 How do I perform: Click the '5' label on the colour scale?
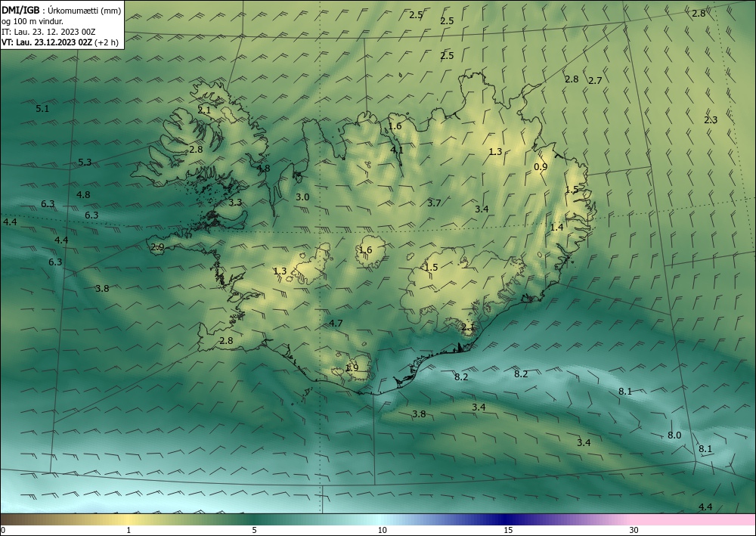tap(254, 530)
